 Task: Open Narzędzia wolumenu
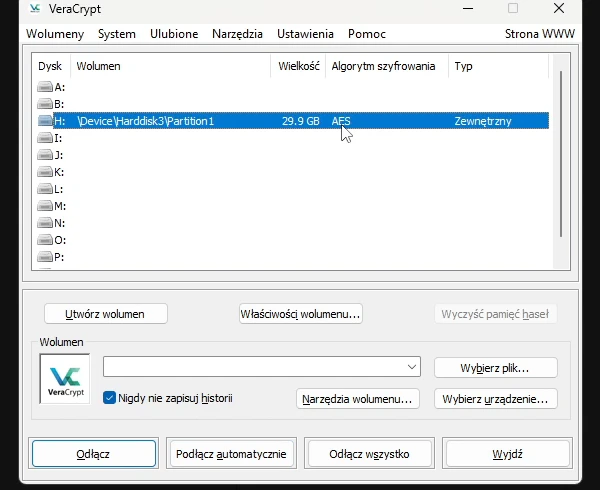(358, 399)
